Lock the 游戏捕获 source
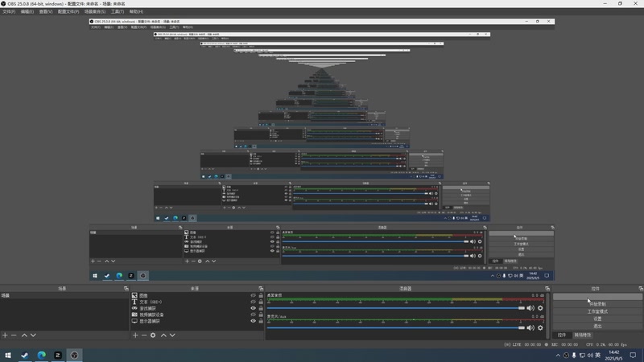 [260, 308]
